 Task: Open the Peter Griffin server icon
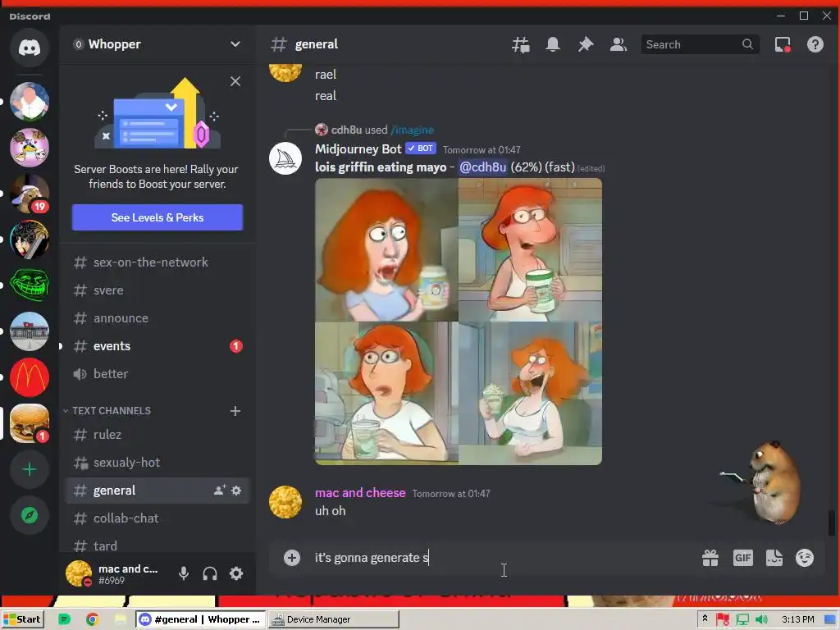point(30,102)
